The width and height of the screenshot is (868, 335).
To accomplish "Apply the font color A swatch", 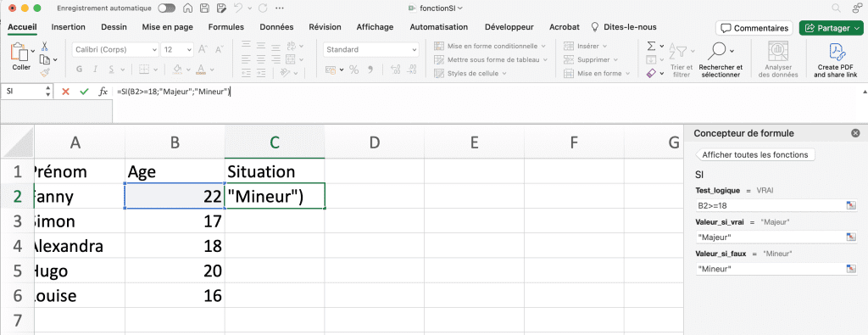I will tap(202, 70).
